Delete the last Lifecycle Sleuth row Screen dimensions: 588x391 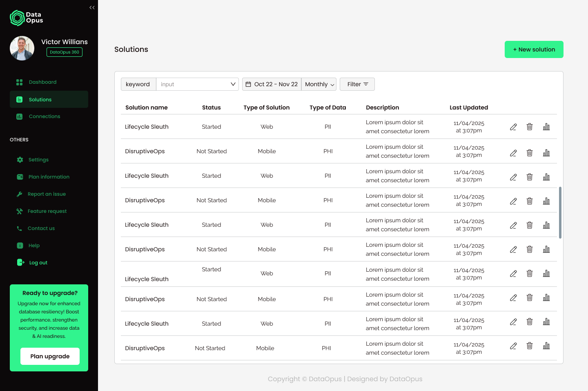pos(530,322)
